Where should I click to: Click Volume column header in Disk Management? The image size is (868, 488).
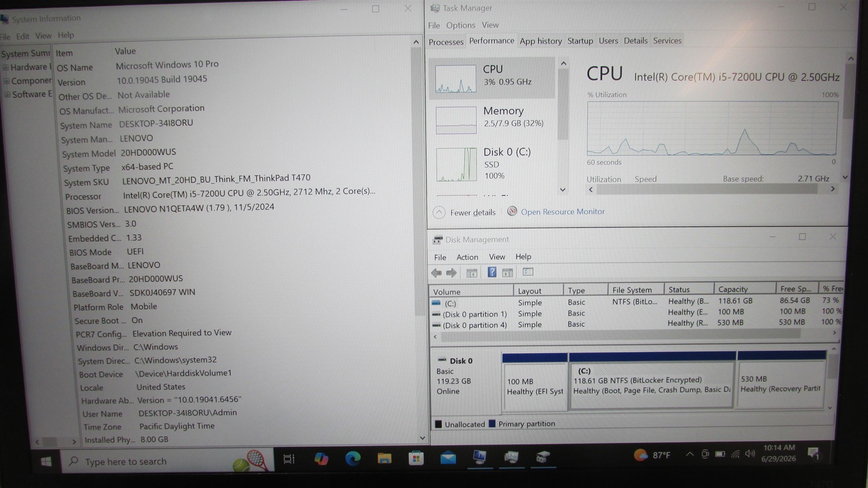(471, 291)
